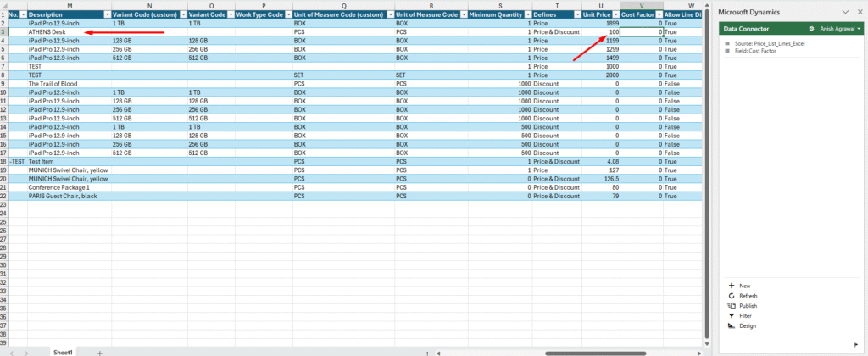
Task: Add a new sheet with plus button
Action: 99,352
